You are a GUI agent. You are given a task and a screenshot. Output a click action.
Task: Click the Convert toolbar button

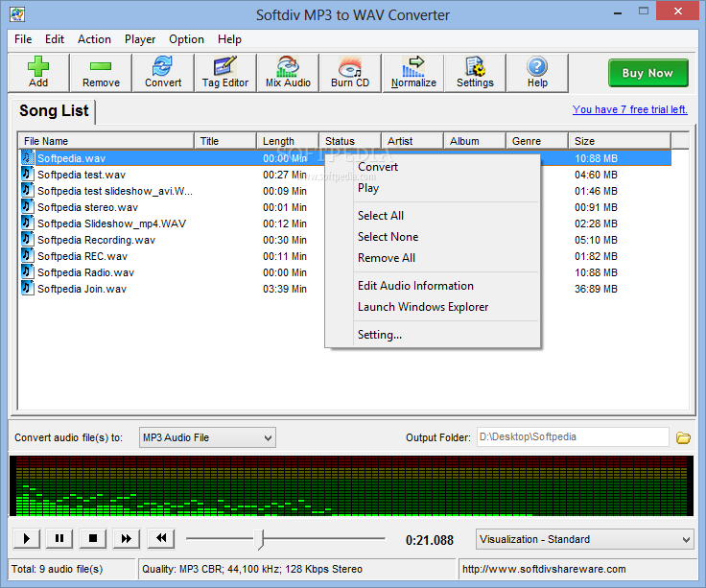[163, 73]
